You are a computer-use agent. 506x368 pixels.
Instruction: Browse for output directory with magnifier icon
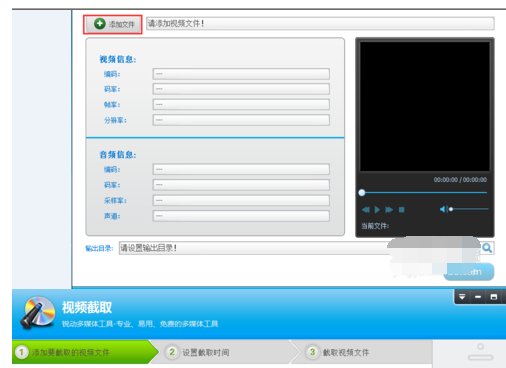click(x=487, y=248)
